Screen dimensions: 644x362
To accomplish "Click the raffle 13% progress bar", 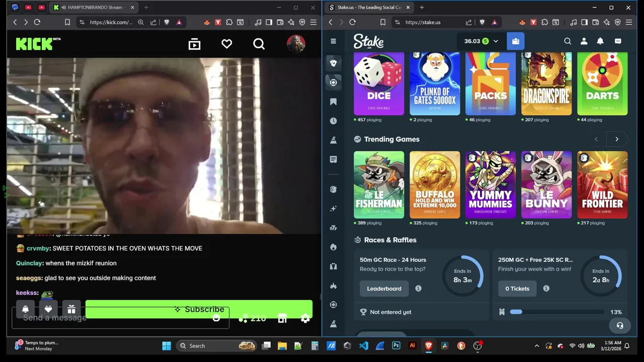I will tap(557, 312).
